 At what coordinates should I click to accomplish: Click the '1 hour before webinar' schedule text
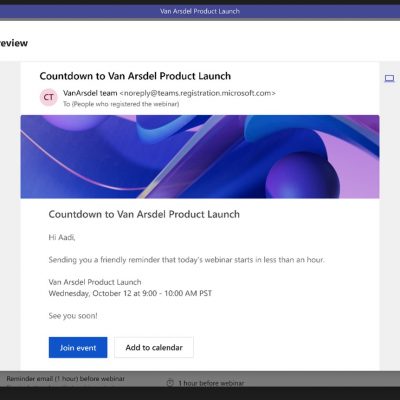pyautogui.click(x=211, y=383)
